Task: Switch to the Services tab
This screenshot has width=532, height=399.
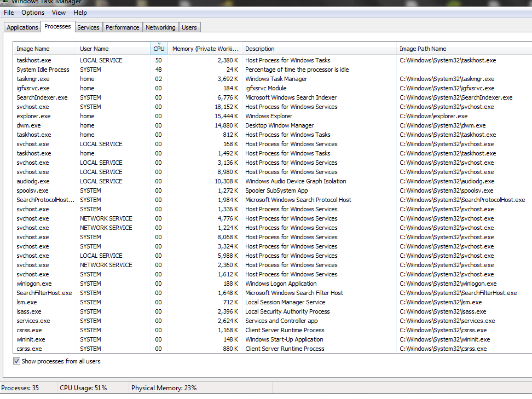Action: [88, 27]
